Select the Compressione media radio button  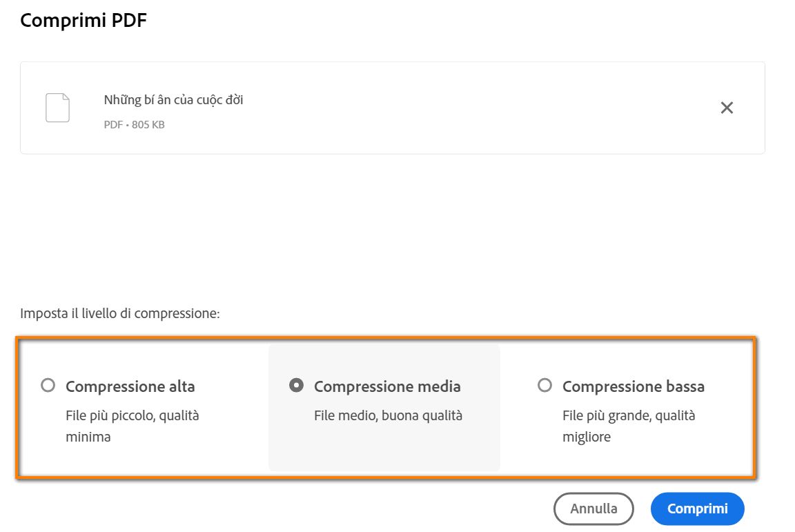click(x=297, y=386)
